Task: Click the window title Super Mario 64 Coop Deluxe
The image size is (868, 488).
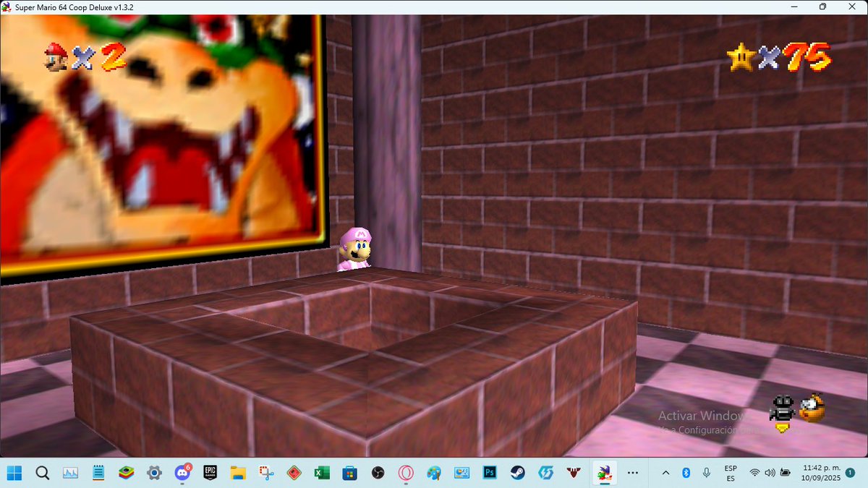Action: (75, 7)
